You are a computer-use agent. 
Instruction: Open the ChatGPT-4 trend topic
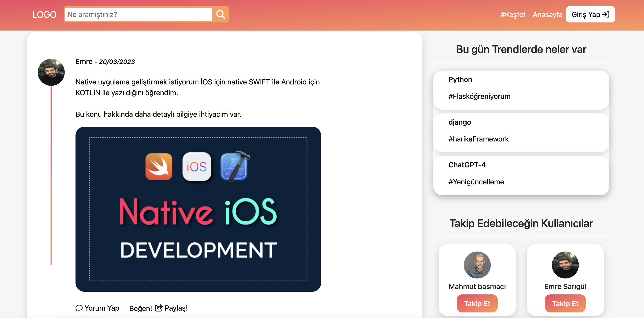click(x=467, y=165)
